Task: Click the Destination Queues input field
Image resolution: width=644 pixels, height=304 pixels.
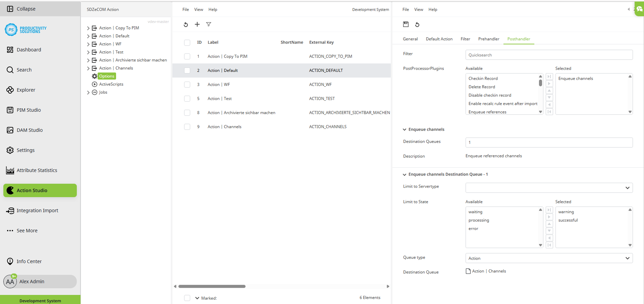Action: (549, 142)
